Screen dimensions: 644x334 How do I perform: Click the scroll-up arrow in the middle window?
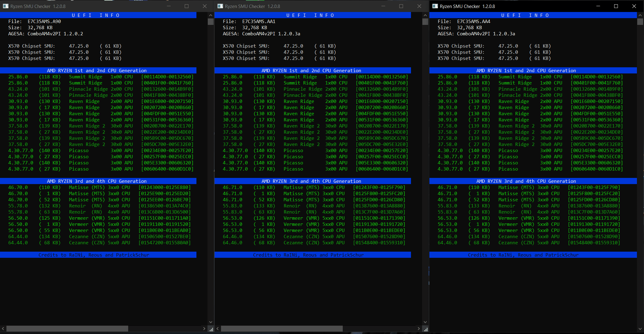click(x=425, y=15)
